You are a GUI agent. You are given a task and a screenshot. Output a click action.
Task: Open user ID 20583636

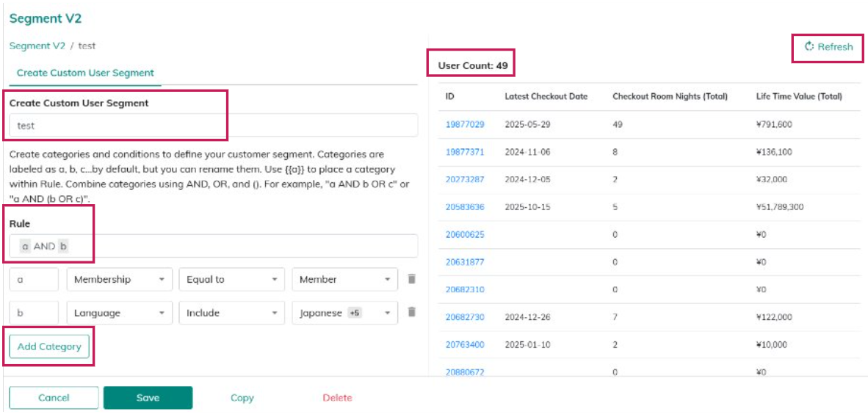(x=464, y=207)
